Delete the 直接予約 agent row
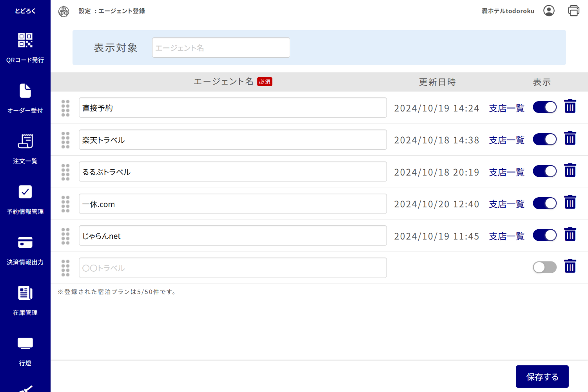 (570, 106)
